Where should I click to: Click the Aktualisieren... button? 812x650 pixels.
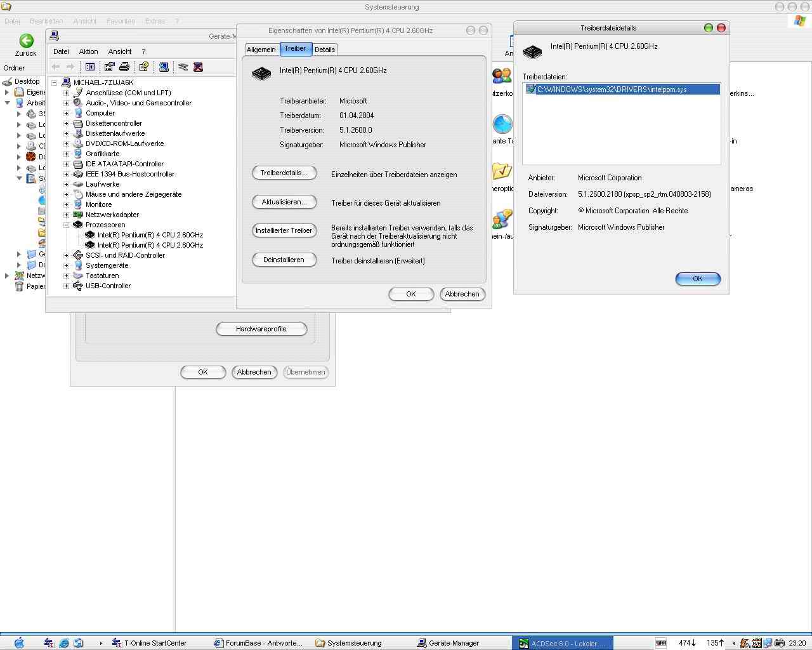284,202
